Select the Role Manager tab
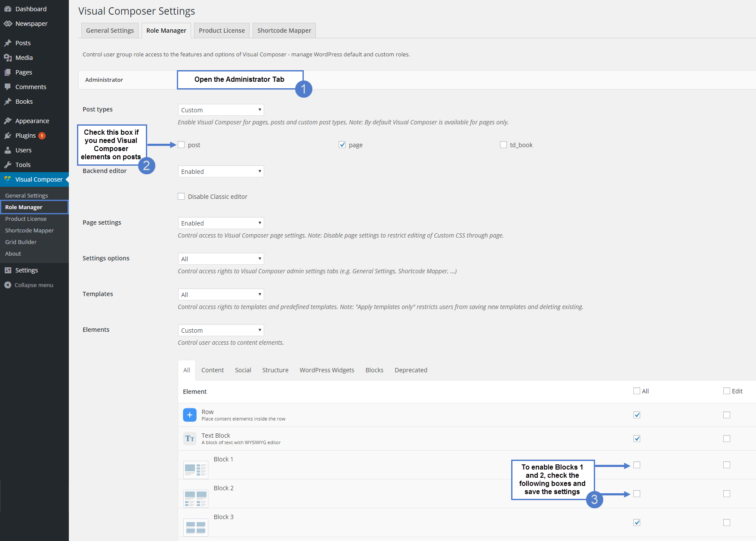The image size is (756, 541). click(x=166, y=31)
